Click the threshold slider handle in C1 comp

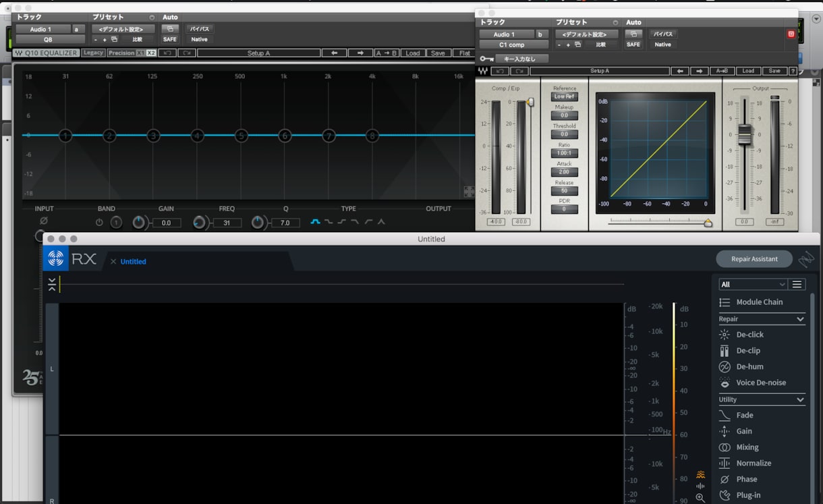[531, 102]
